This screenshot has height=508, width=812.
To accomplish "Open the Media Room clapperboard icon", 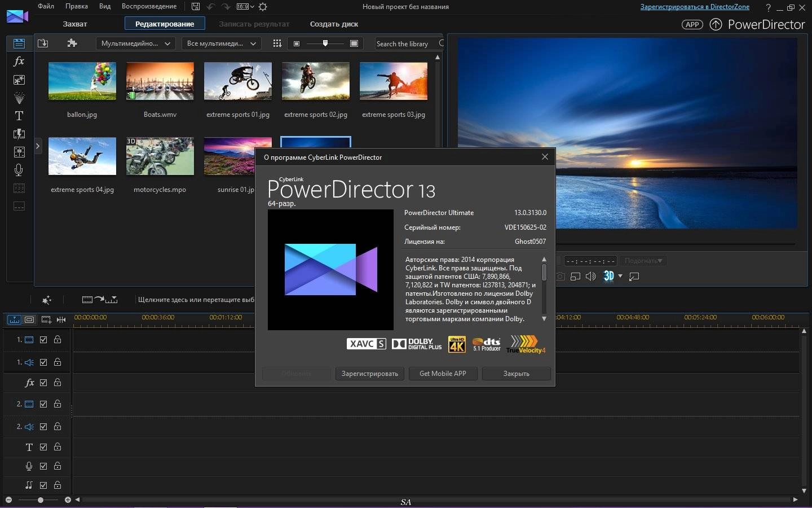I will pos(19,43).
